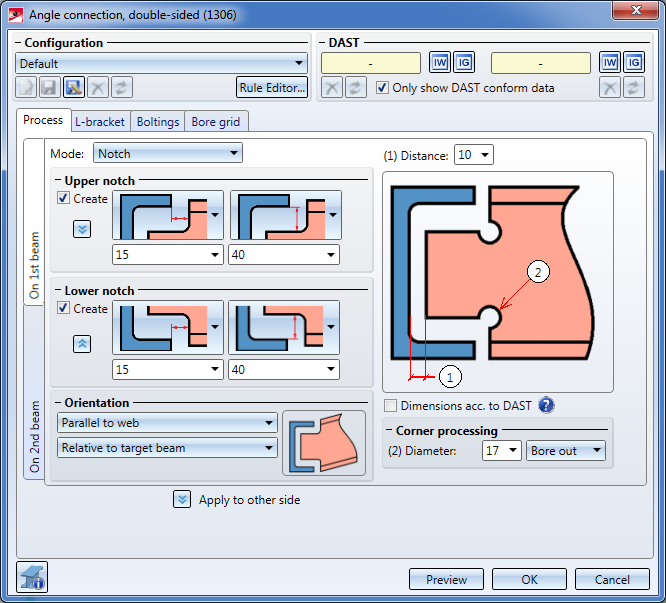Open the Bore out dropdown
The image size is (666, 603).
click(x=566, y=451)
